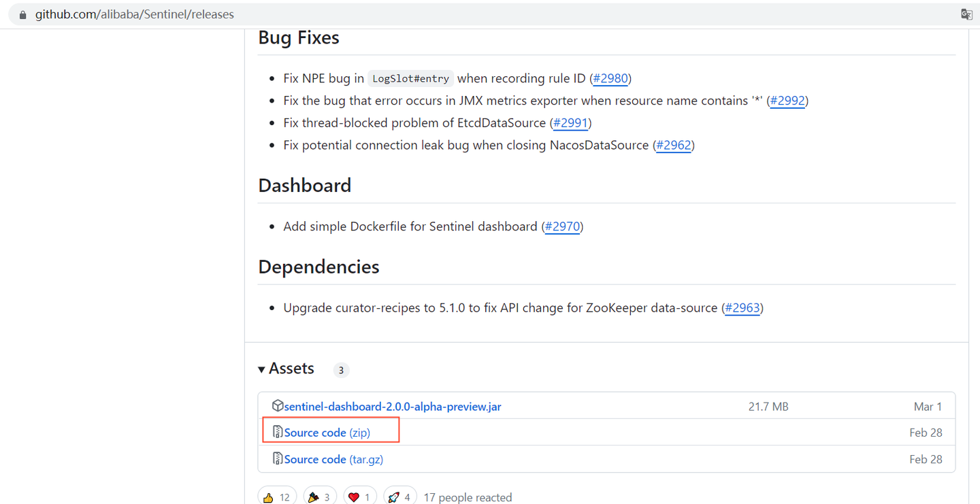Click the translate page icon in address bar
The image size is (980, 504).
(966, 14)
